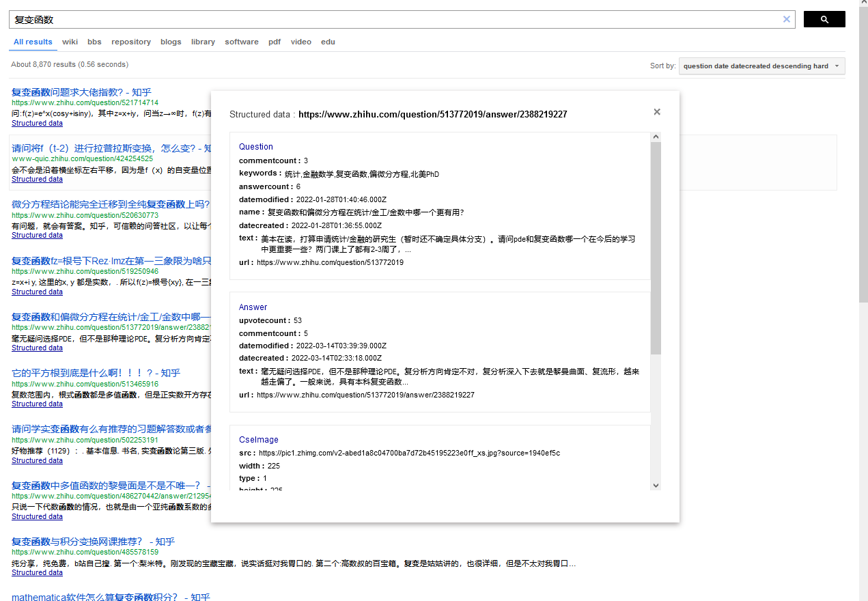Open Structured data link under first result

click(x=37, y=124)
